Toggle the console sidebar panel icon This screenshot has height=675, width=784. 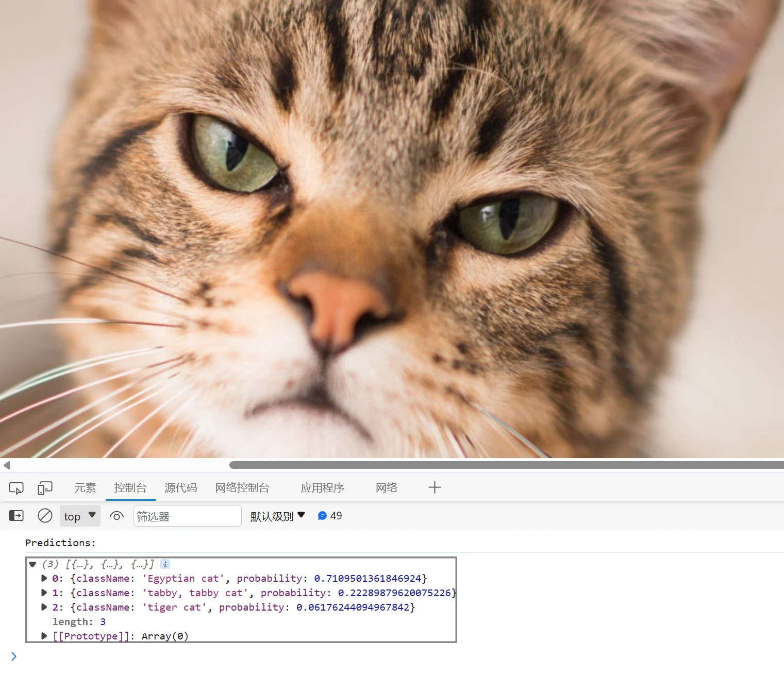[x=16, y=516]
